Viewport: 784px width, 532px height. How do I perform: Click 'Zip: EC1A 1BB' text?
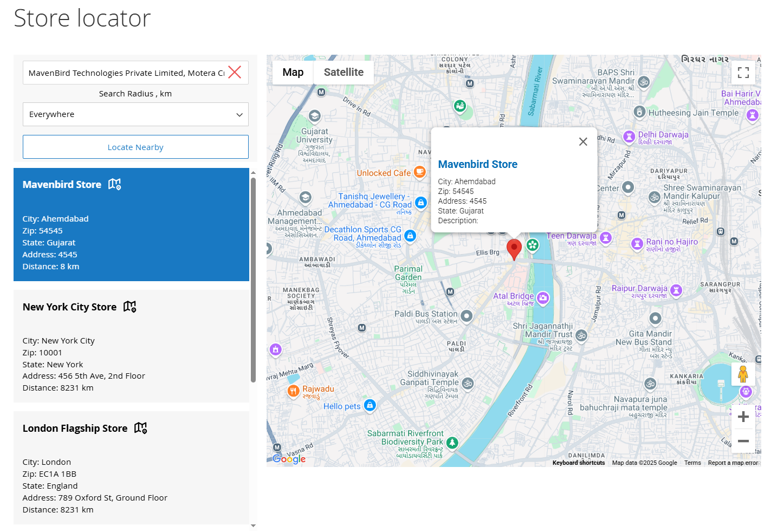(x=49, y=474)
